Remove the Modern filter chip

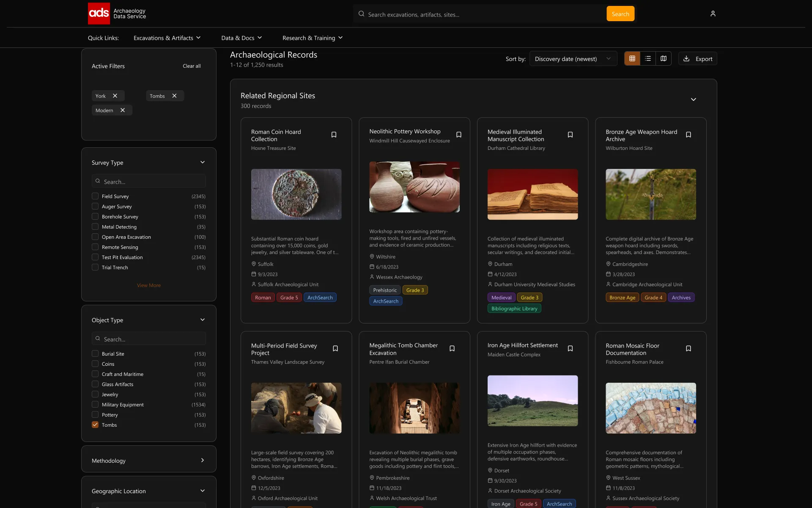[123, 110]
